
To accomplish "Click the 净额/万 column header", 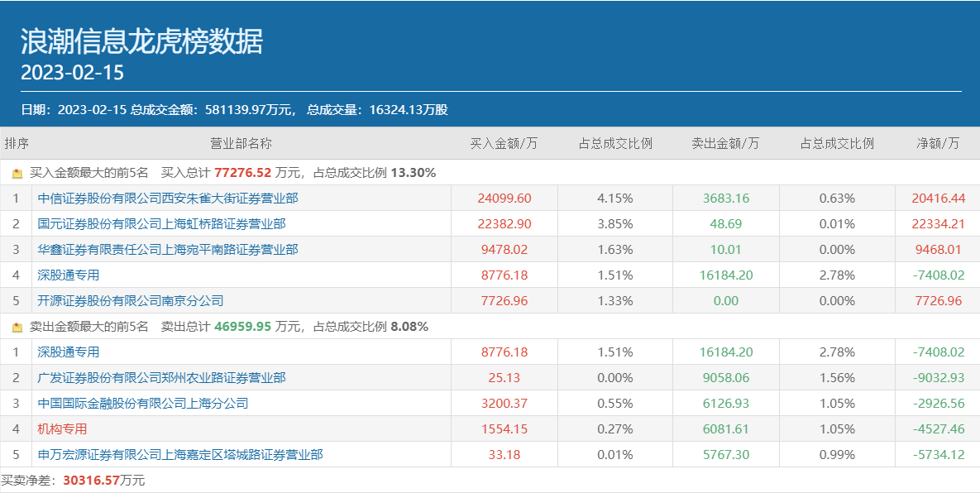I will pos(938,143).
